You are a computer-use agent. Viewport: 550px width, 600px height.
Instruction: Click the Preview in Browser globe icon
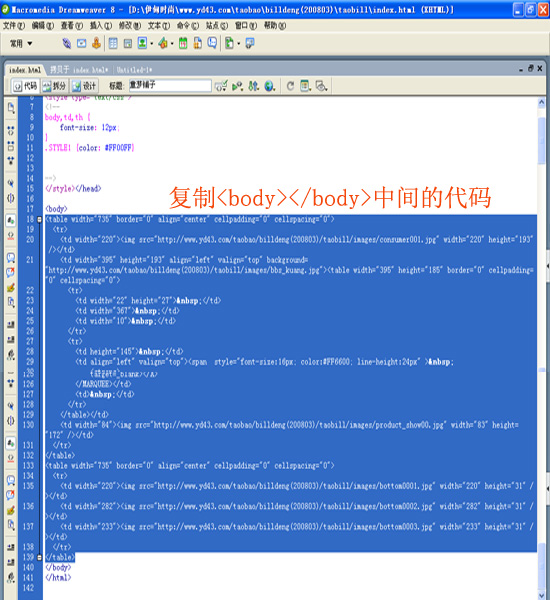(x=269, y=86)
